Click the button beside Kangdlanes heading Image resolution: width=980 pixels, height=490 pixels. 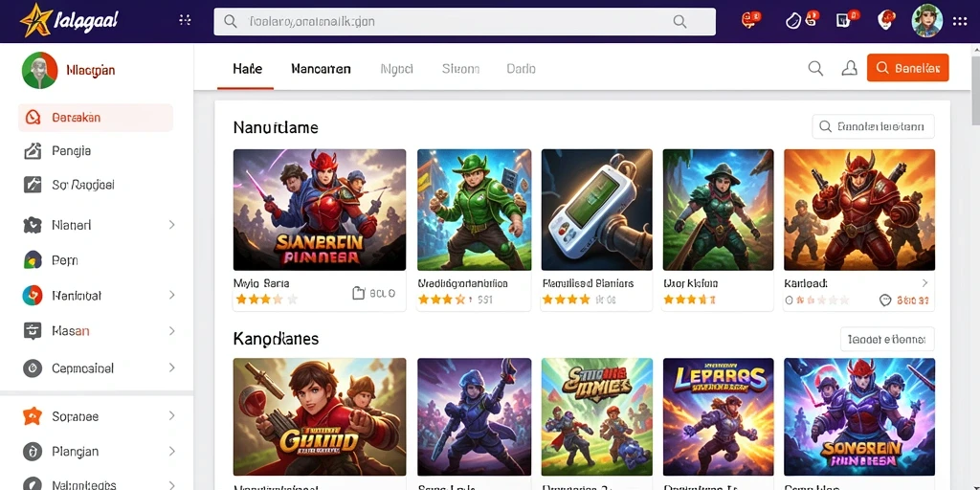pyautogui.click(x=887, y=340)
